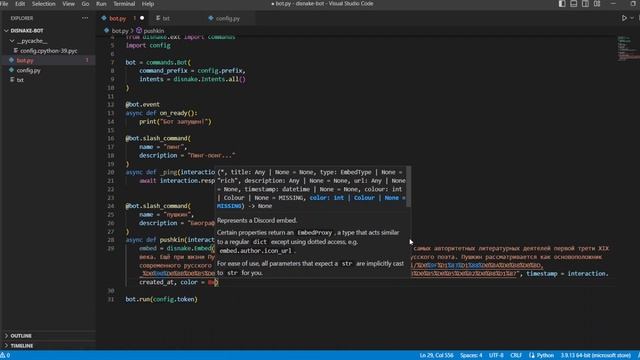Open config.py in the Explorer tree
This screenshot has height=360, width=640.
28,70
